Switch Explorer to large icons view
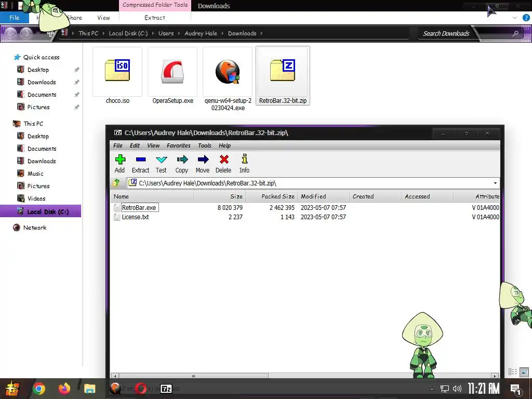532x399 pixels. 524,372
